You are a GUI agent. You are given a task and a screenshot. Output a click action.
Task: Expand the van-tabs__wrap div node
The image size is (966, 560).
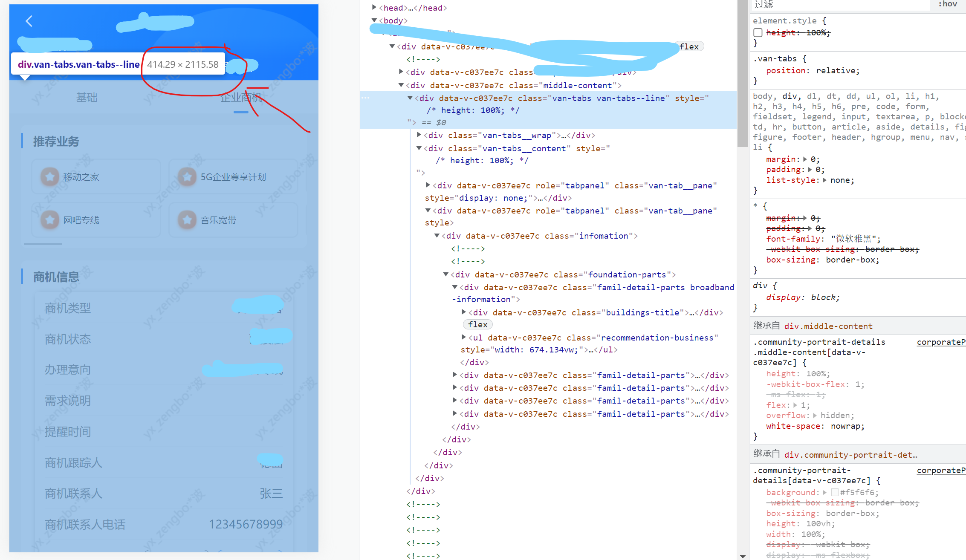419,135
